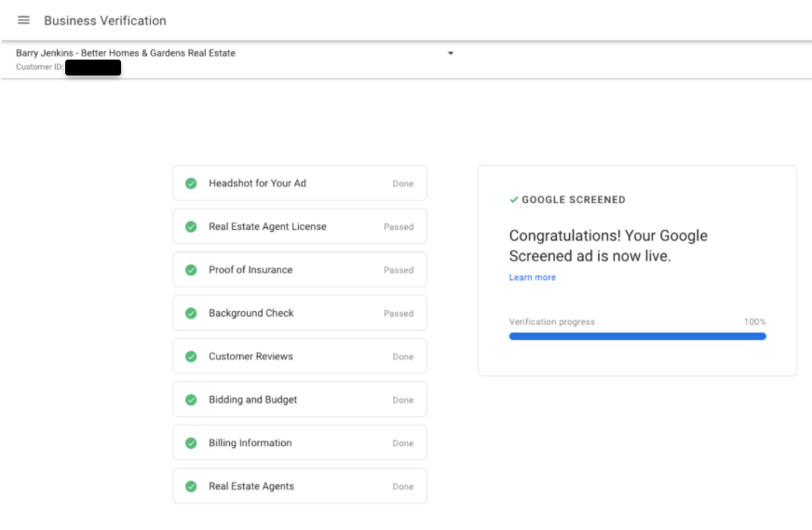This screenshot has height=530, width=812.
Task: Click green checkmark beside Headshot for Your Ad
Action: [191, 183]
